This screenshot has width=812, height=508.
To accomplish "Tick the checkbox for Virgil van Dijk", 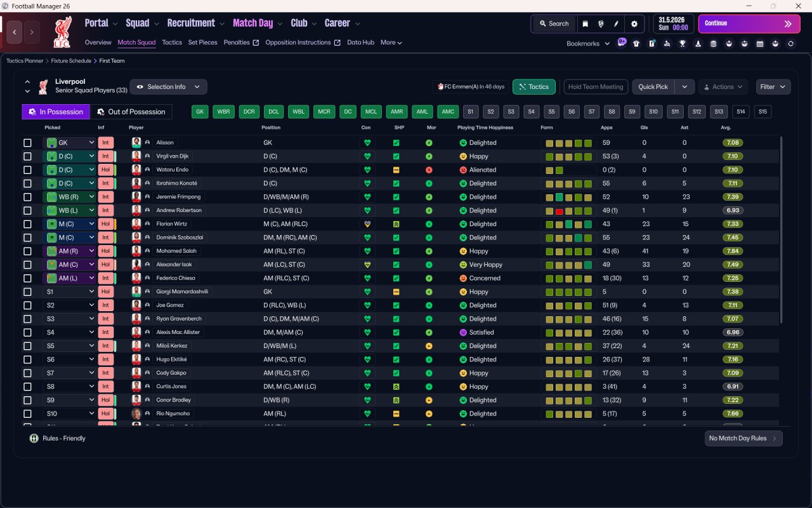I will [27, 156].
